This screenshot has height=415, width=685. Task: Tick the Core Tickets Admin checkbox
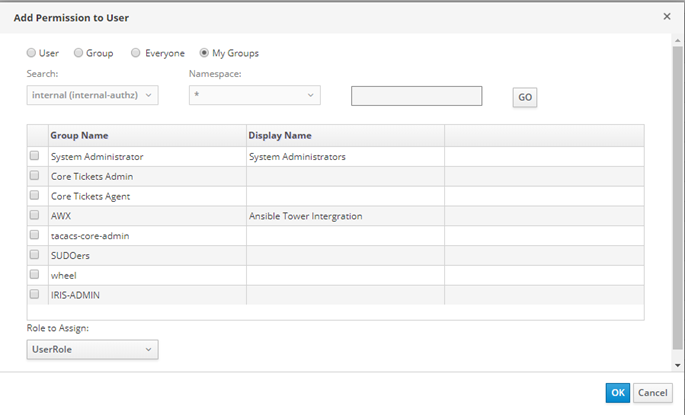35,176
